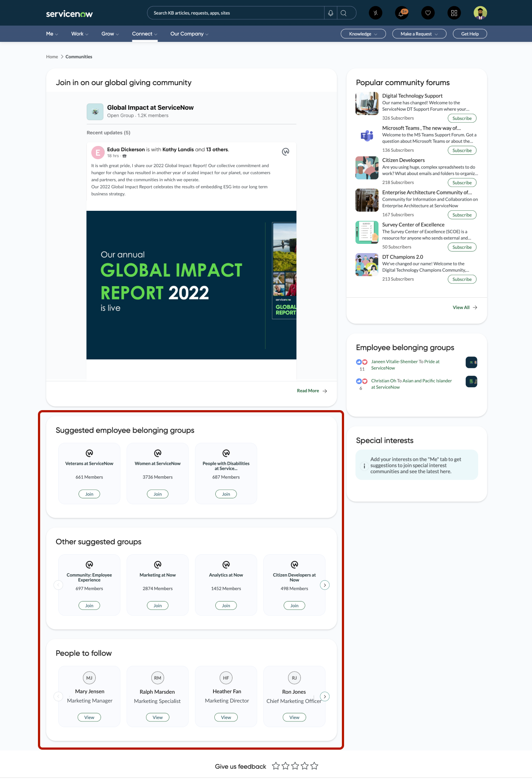532x781 pixels.
Task: Join Community: Employee Experience group
Action: [89, 605]
